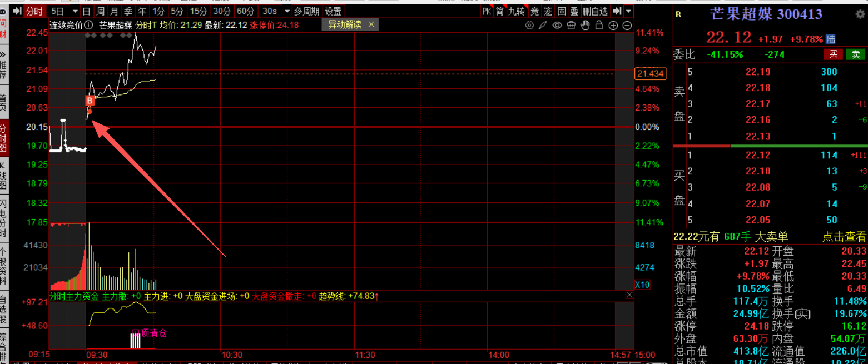Open stock panel gear settings

click(x=860, y=15)
